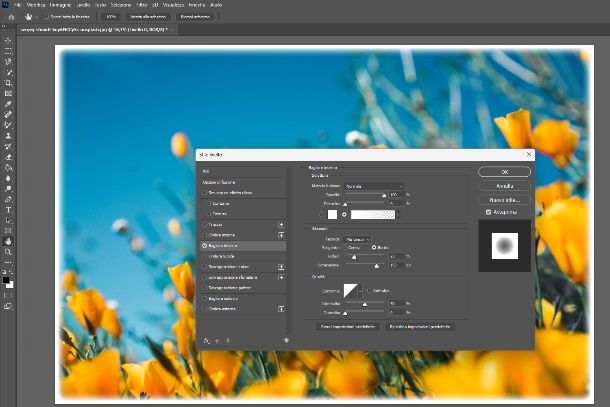The image size is (610, 407).
Task: Confirm the dialog with OK
Action: [505, 172]
